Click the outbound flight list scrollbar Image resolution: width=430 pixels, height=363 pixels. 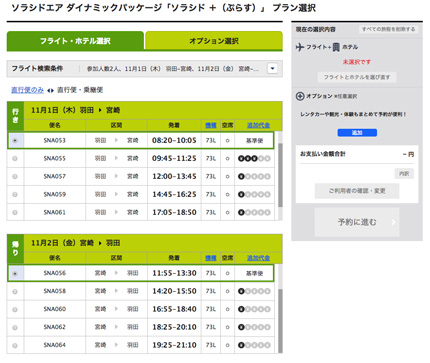[280, 176]
